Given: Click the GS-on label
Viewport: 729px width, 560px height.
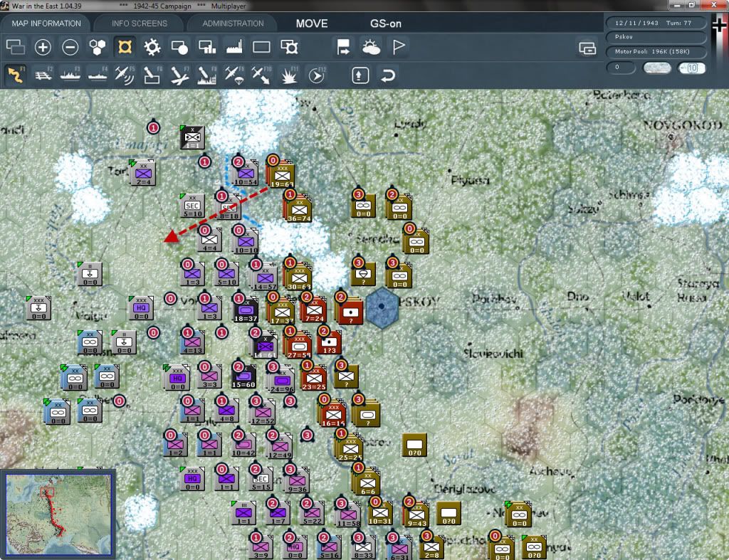Looking at the screenshot, I should tap(385, 23).
